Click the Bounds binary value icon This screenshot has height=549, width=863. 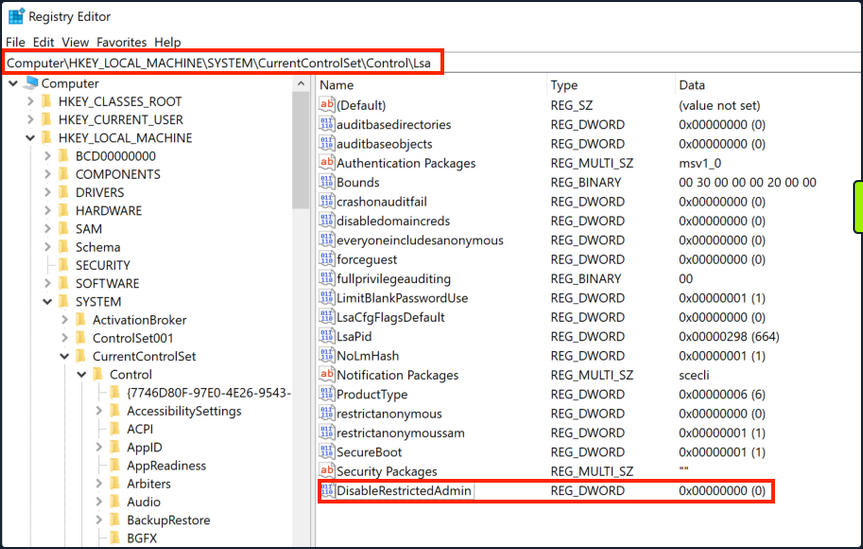(x=327, y=182)
